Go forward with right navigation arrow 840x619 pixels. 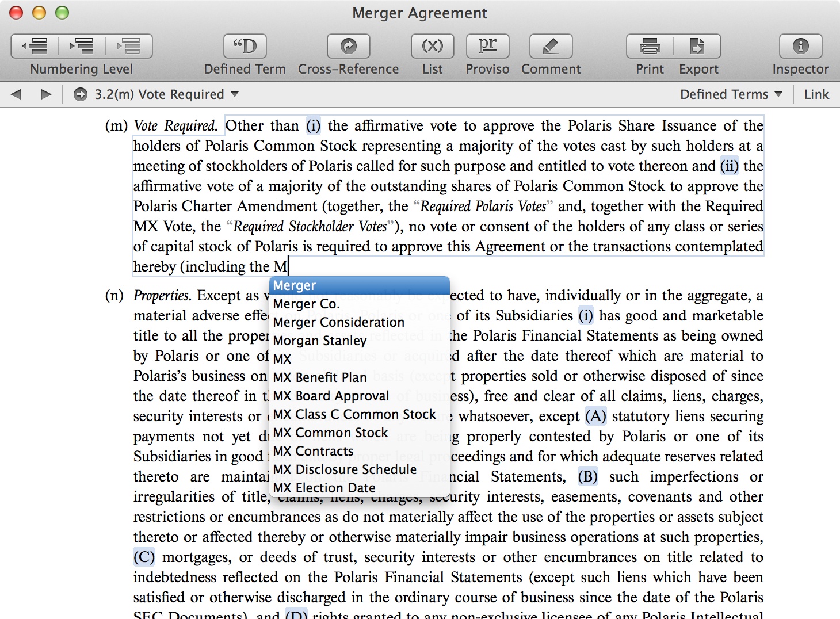46,94
